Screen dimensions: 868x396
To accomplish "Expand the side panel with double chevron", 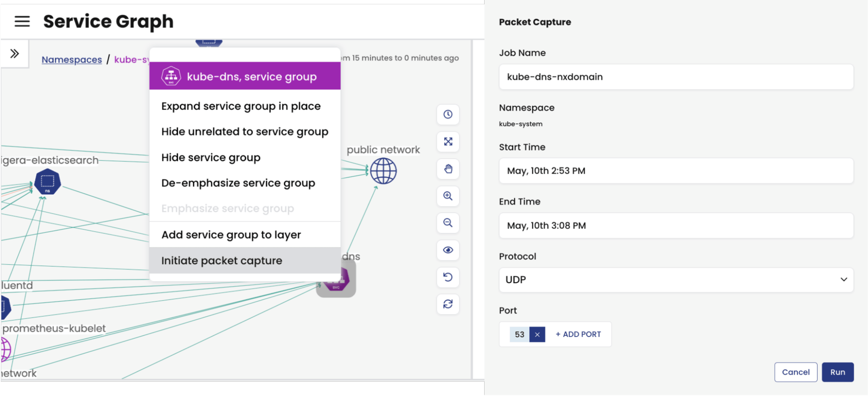I will [15, 53].
